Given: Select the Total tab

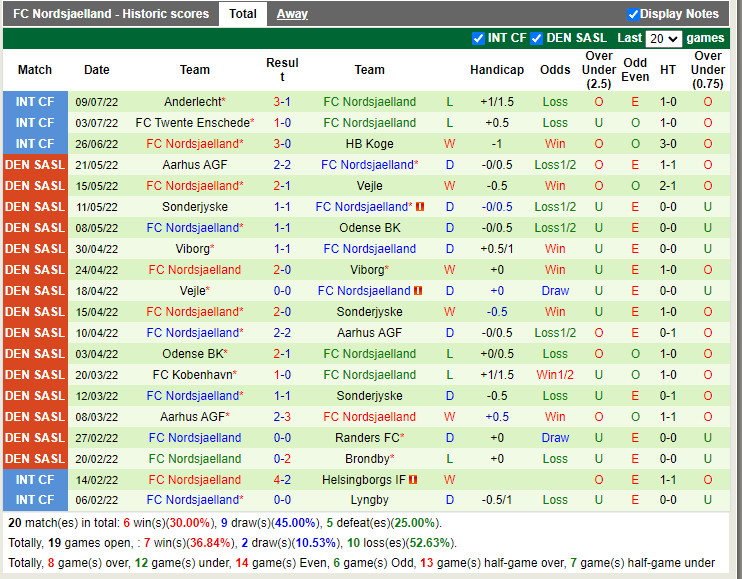Looking at the screenshot, I should (x=242, y=14).
